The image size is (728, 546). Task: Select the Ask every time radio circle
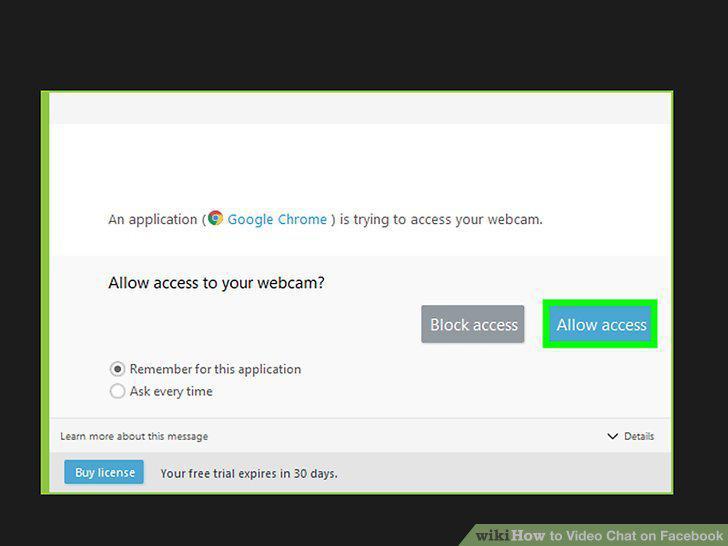click(x=117, y=391)
